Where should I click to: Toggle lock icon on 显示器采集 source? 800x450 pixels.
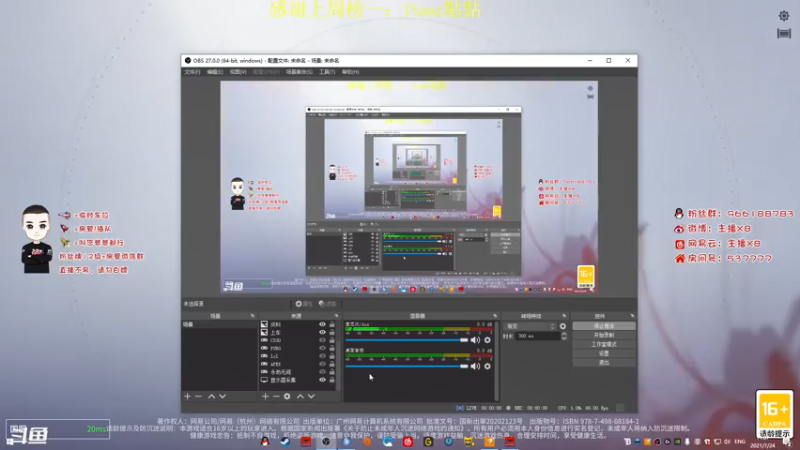click(x=332, y=380)
